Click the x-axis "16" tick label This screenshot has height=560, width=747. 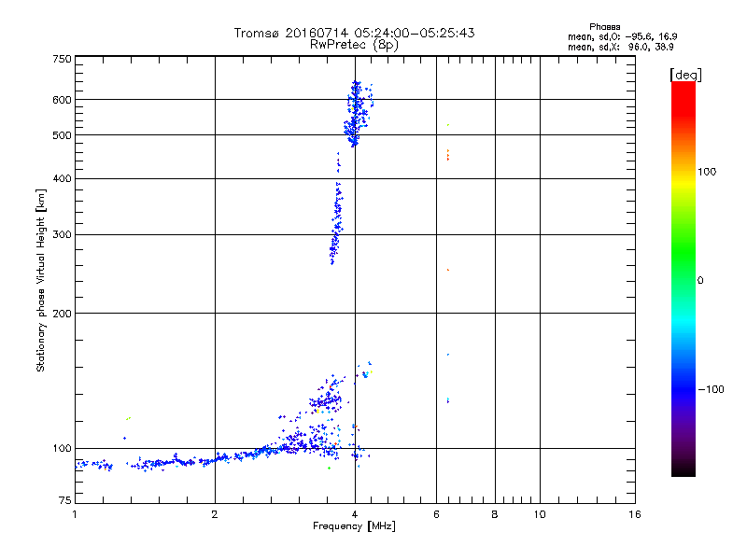point(635,514)
